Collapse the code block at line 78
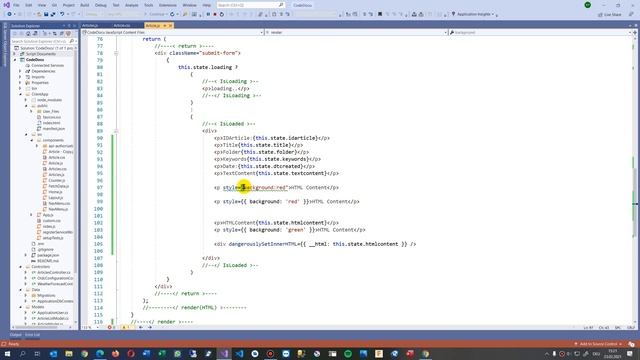This screenshot has height=360, width=640. tap(116, 53)
